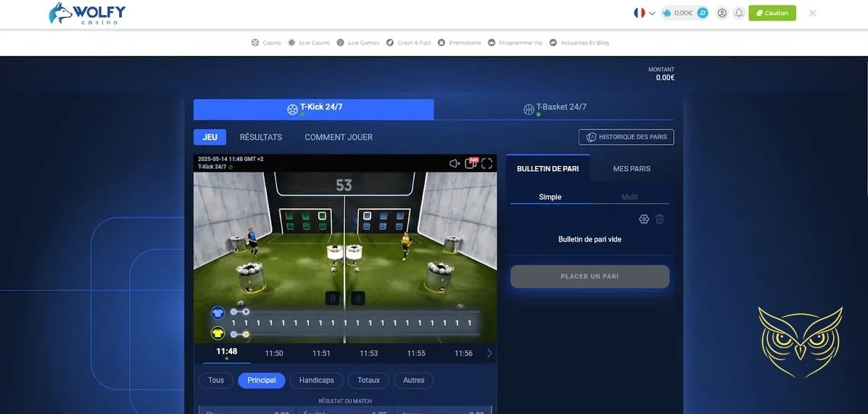This screenshot has width=868, height=414.
Task: Click the live picture-in-picture video icon
Action: click(x=471, y=163)
